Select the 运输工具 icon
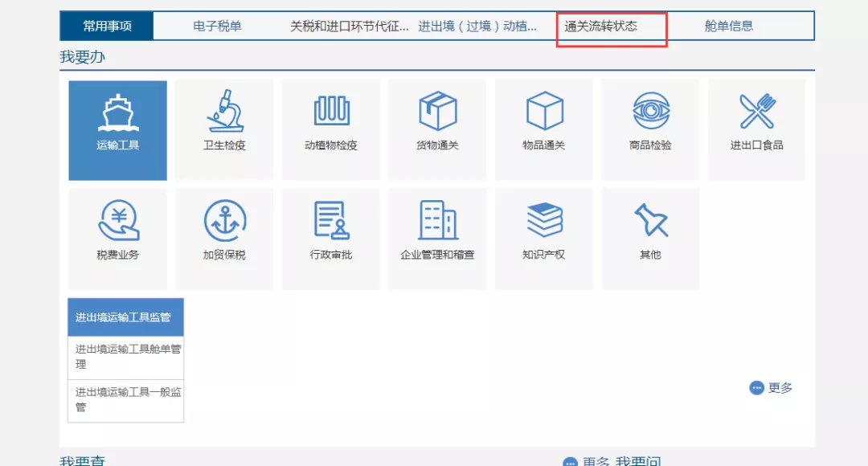 (117, 129)
